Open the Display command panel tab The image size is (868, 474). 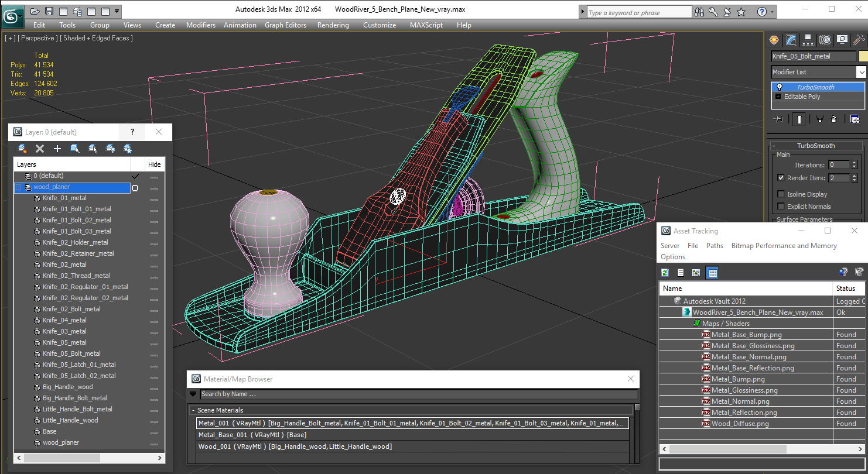pyautogui.click(x=842, y=40)
